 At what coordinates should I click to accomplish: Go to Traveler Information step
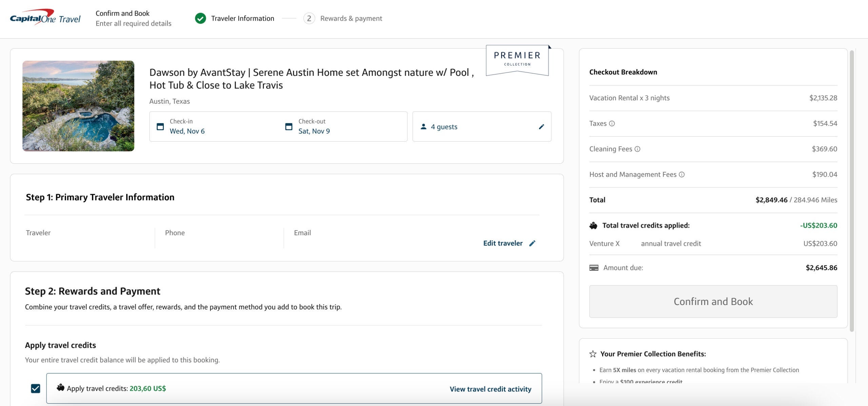[242, 18]
